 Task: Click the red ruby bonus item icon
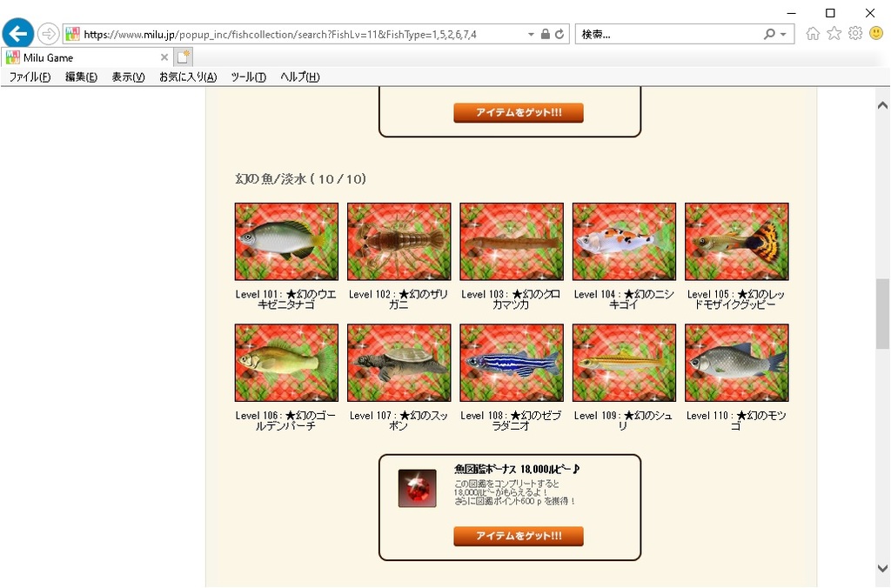(417, 488)
